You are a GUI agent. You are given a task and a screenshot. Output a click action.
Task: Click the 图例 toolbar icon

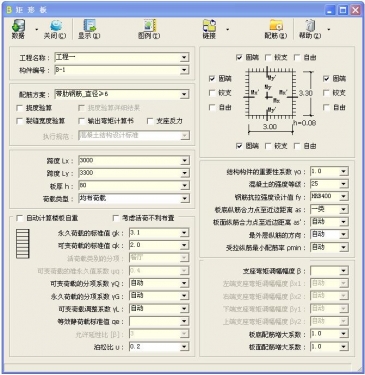150,26
